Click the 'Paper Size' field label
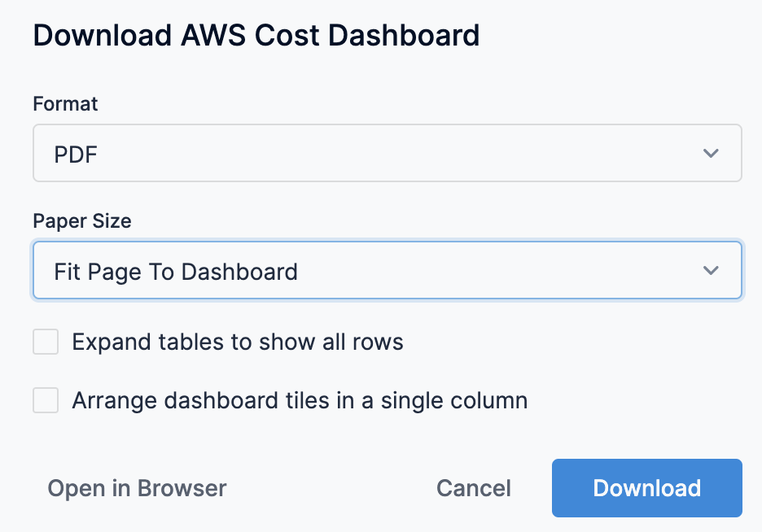762x532 pixels. tap(81, 221)
